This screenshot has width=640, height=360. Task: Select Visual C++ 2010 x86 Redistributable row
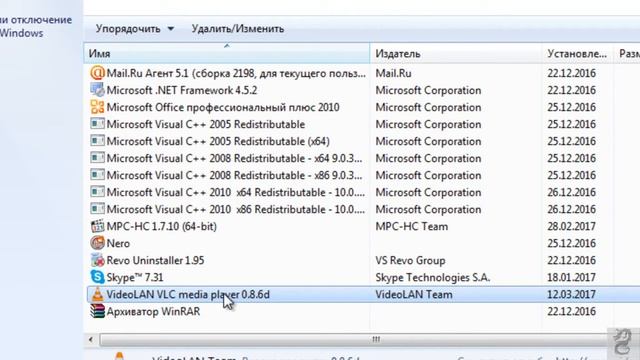point(236,209)
